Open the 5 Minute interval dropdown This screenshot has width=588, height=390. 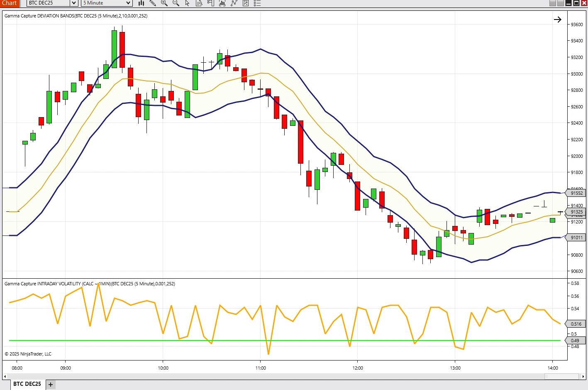click(x=128, y=3)
